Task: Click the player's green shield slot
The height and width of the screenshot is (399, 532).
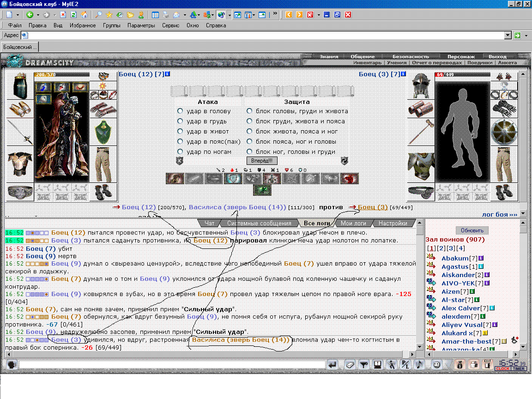Action: tap(103, 132)
